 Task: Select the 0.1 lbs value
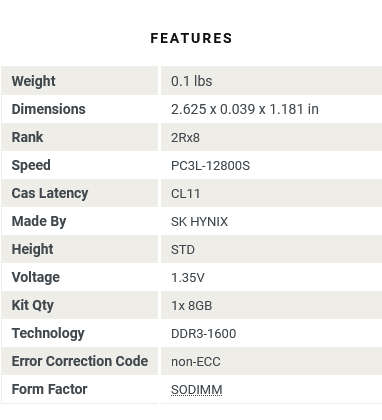(x=192, y=81)
